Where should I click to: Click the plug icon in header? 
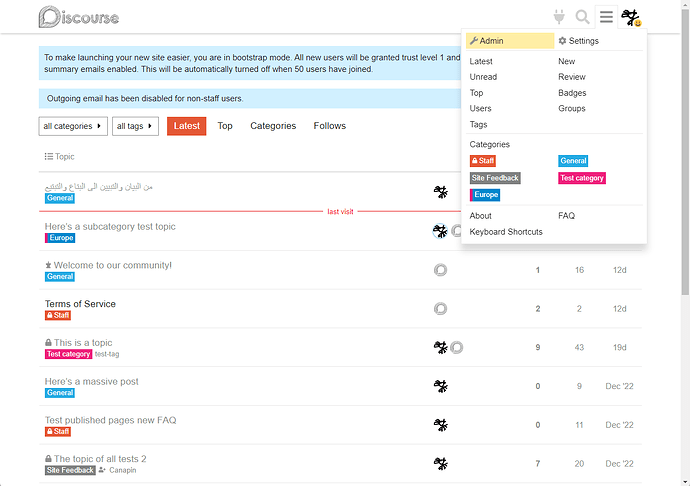pos(559,17)
